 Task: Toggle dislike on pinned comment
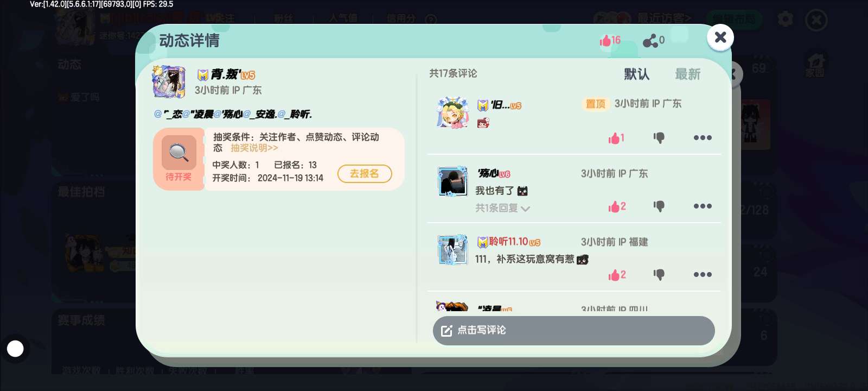coord(659,137)
